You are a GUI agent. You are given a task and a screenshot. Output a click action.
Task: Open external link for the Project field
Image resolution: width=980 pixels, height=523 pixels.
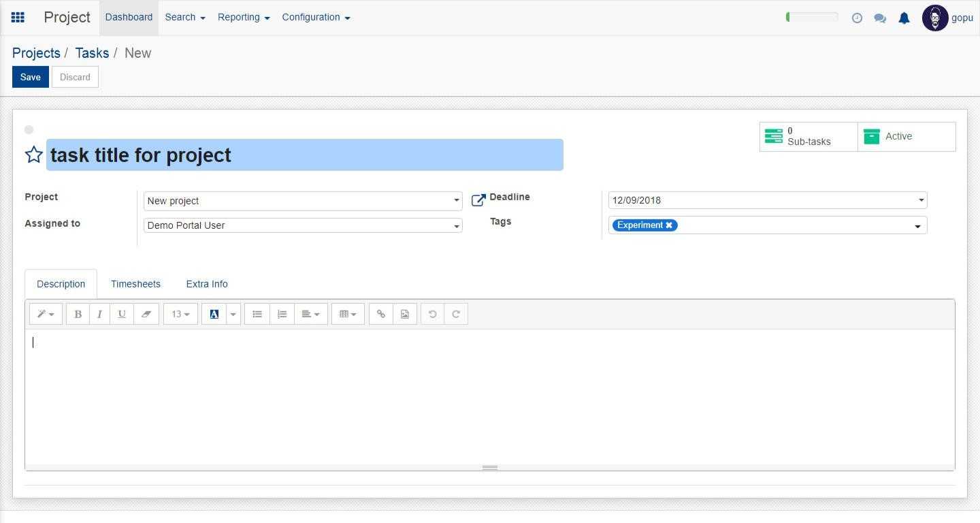(478, 200)
